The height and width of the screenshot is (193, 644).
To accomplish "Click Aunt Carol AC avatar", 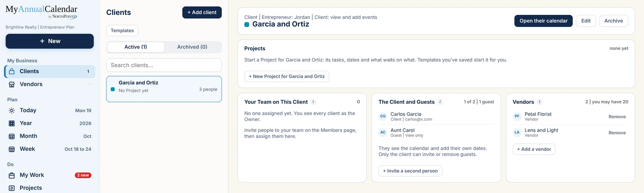I will [383, 133].
